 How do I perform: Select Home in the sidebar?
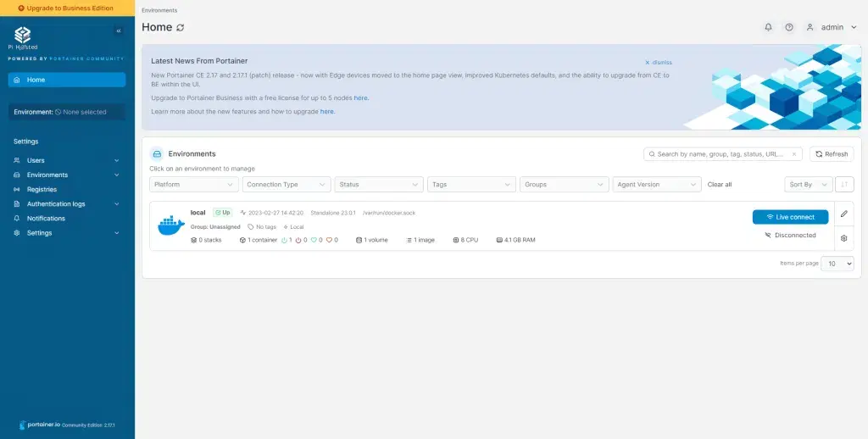pos(67,80)
